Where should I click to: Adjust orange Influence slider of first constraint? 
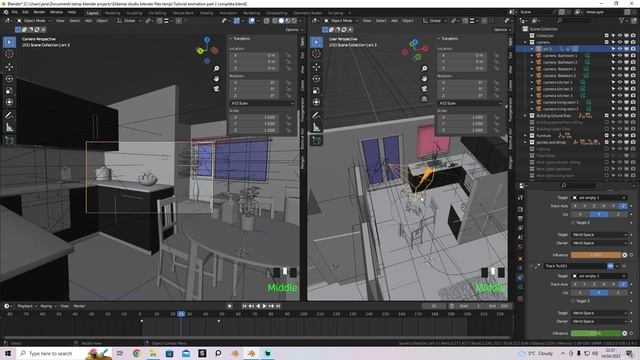(596, 255)
